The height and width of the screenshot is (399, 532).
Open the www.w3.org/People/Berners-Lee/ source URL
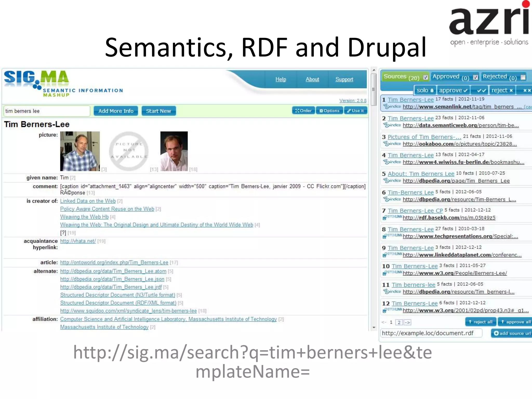point(455,273)
